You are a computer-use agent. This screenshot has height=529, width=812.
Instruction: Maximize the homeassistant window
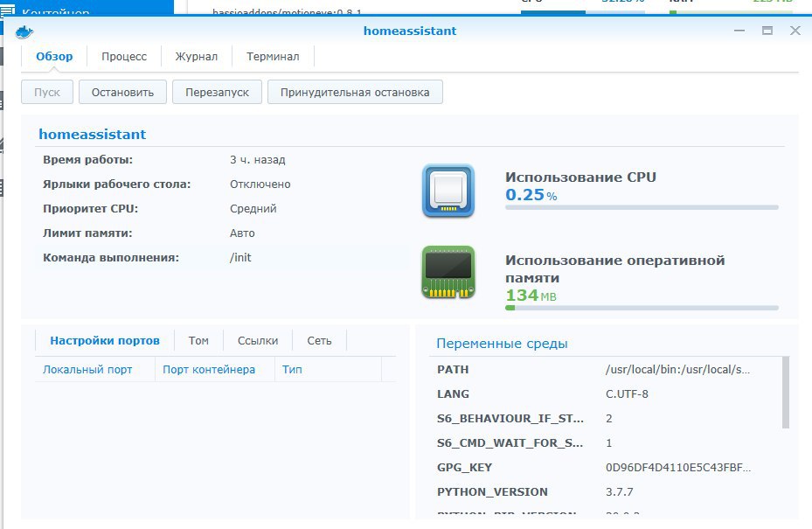[767, 31]
